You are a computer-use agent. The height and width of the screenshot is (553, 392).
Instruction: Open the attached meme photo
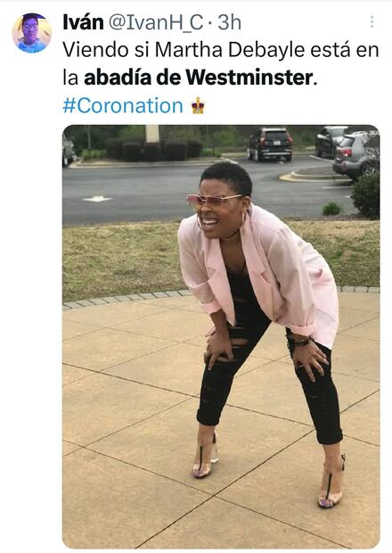(x=221, y=336)
